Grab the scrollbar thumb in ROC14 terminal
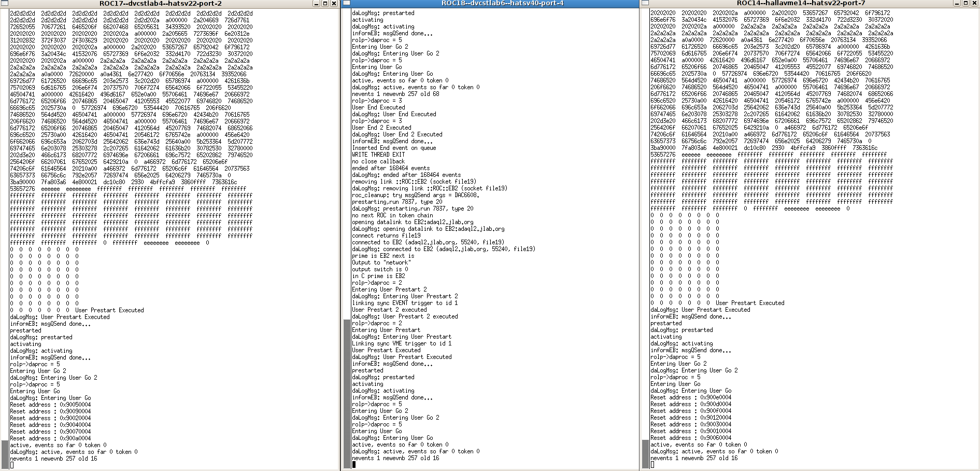 645,454
